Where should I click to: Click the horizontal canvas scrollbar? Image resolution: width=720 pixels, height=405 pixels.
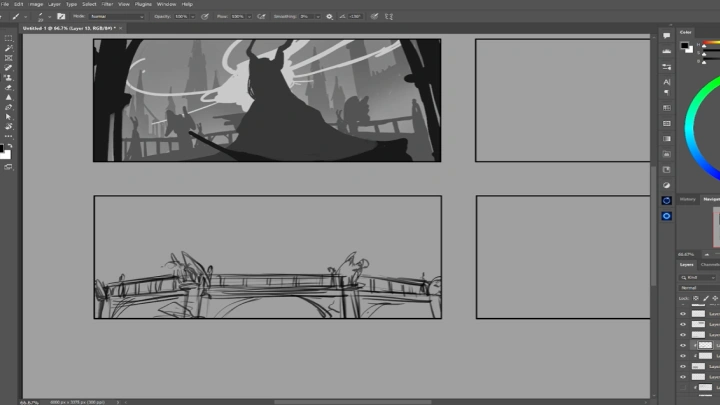pos(353,402)
